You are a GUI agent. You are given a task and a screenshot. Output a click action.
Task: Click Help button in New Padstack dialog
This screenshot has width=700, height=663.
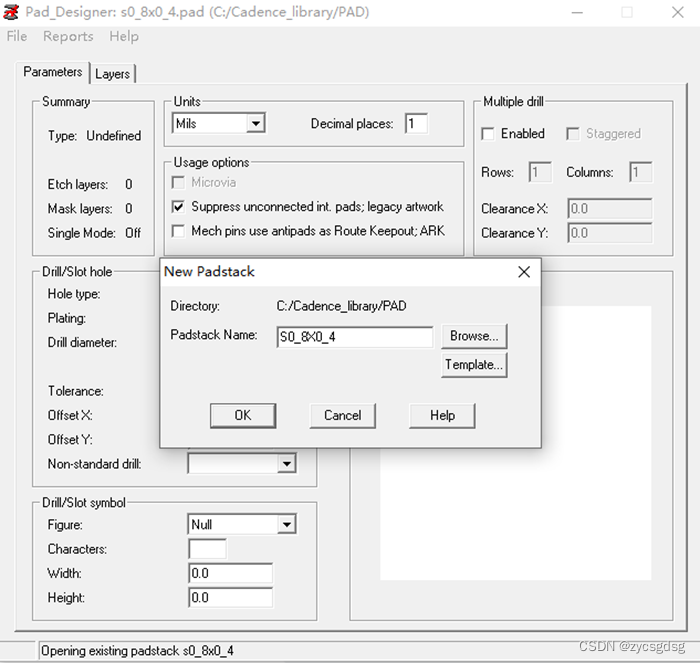pyautogui.click(x=442, y=415)
